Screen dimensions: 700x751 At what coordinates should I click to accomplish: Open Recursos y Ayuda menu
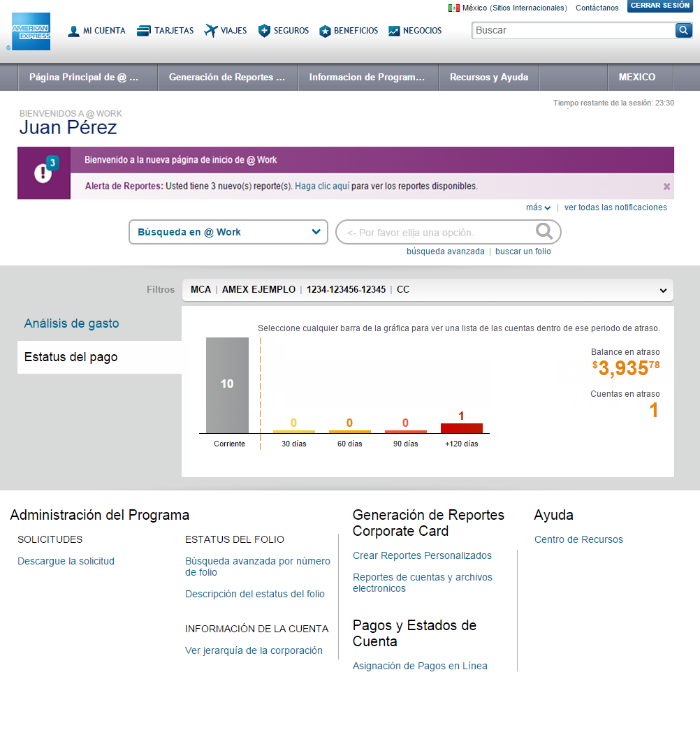[x=489, y=77]
